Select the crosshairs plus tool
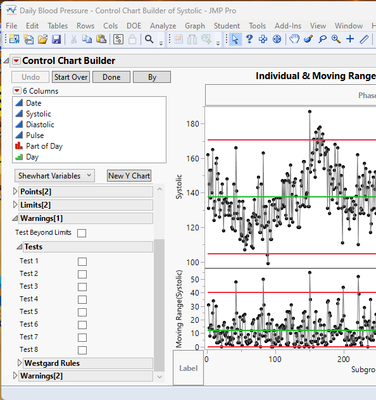This screenshot has width=376, height=400. 350,39
